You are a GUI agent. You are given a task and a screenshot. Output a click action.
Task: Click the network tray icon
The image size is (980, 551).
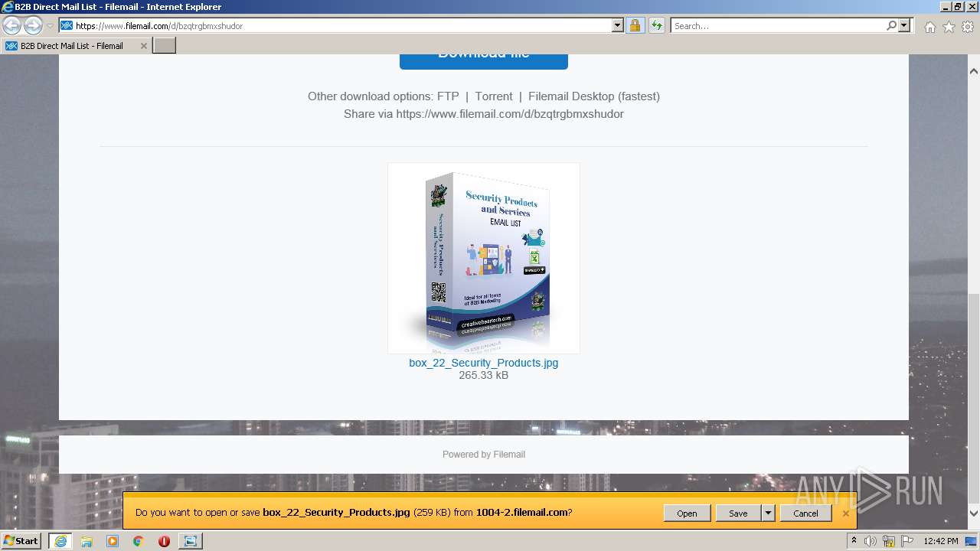coord(890,541)
